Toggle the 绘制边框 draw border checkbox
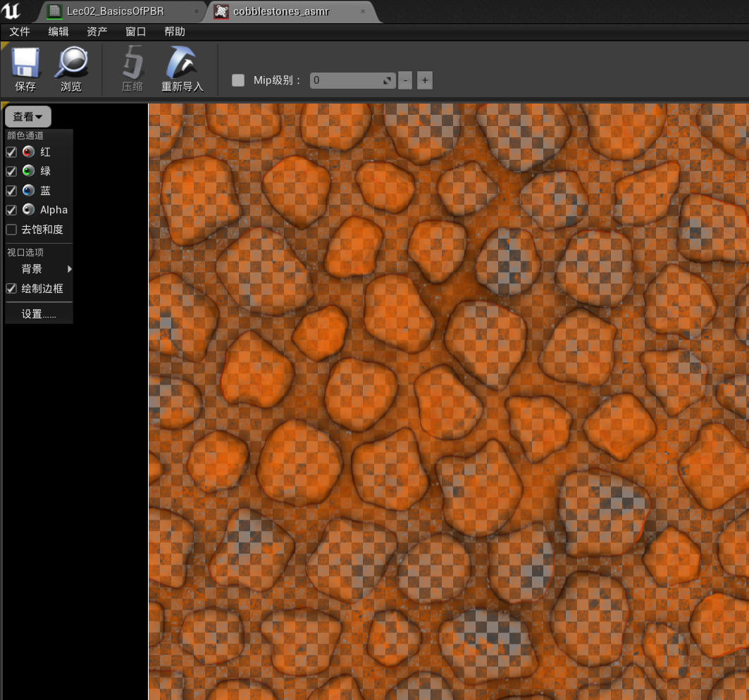The height and width of the screenshot is (700, 749). coord(11,289)
